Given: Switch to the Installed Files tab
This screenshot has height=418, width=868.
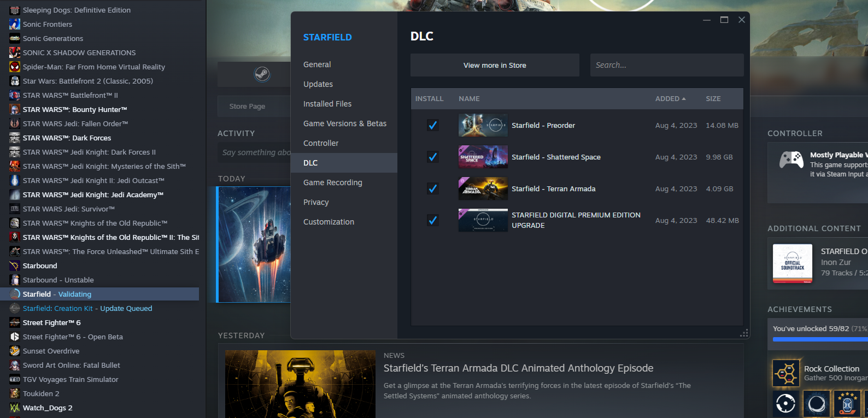Looking at the screenshot, I should point(344,104).
